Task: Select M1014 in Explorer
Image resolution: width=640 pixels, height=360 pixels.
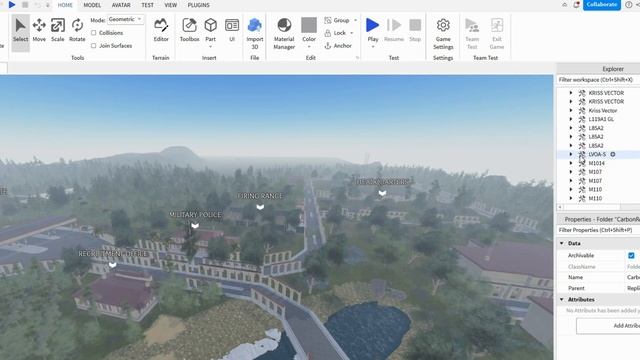Action: click(596, 163)
